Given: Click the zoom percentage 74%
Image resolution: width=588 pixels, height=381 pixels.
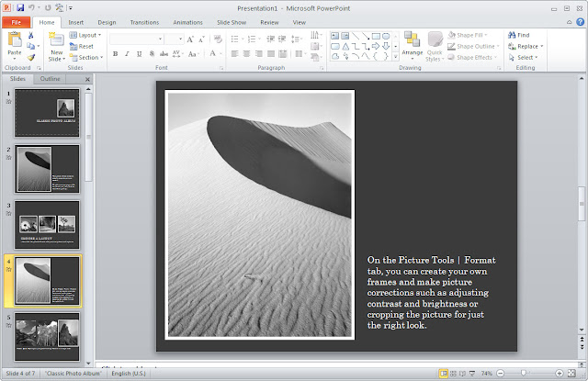Looking at the screenshot, I should [486, 373].
